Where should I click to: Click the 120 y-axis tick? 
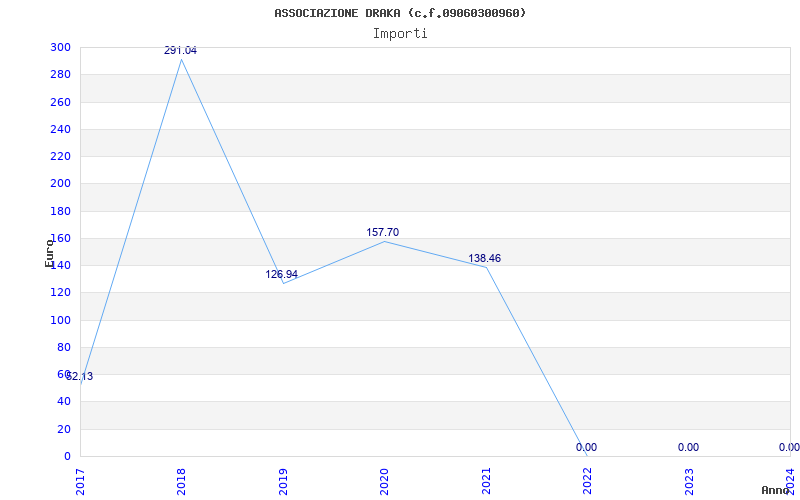[x=60, y=293]
